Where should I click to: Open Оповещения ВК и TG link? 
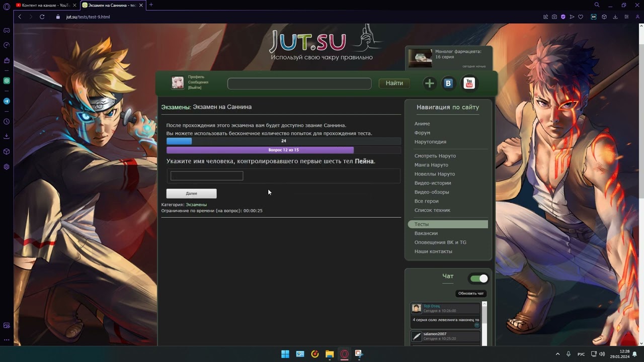click(440, 242)
